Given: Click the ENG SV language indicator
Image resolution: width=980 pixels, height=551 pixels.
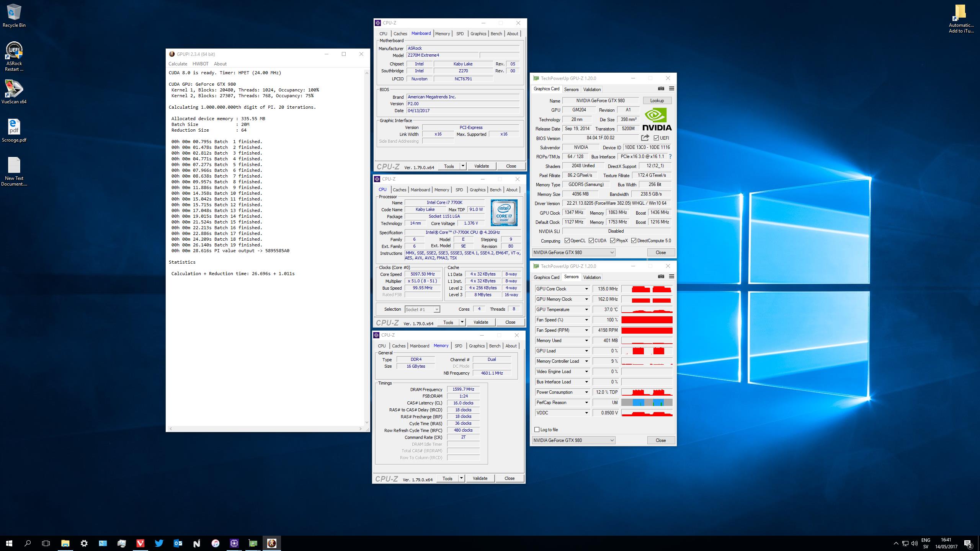Looking at the screenshot, I should point(926,543).
